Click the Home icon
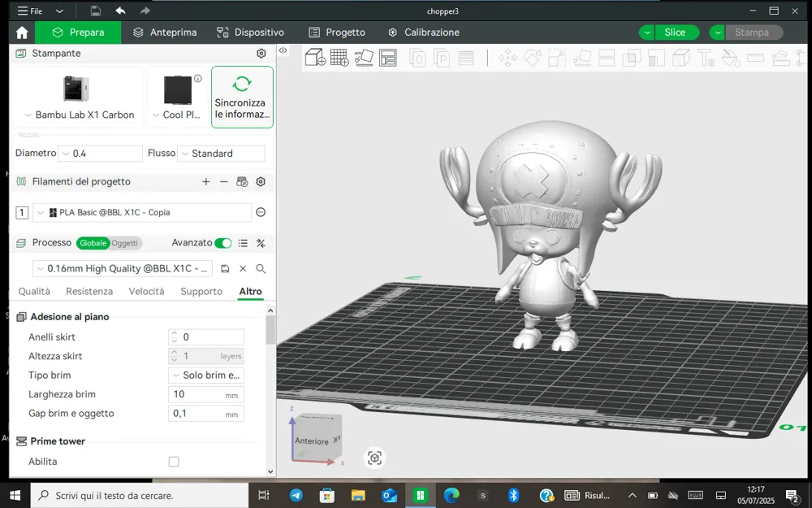 click(x=22, y=33)
